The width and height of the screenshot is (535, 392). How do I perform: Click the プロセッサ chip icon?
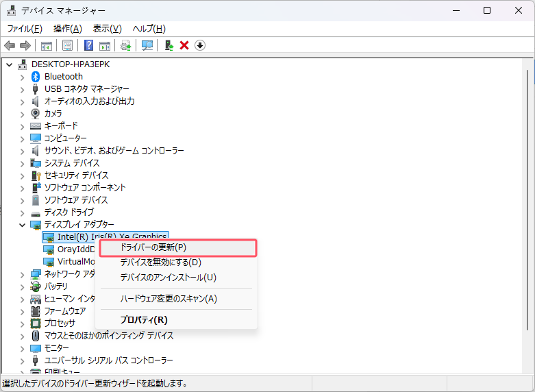[x=36, y=323]
